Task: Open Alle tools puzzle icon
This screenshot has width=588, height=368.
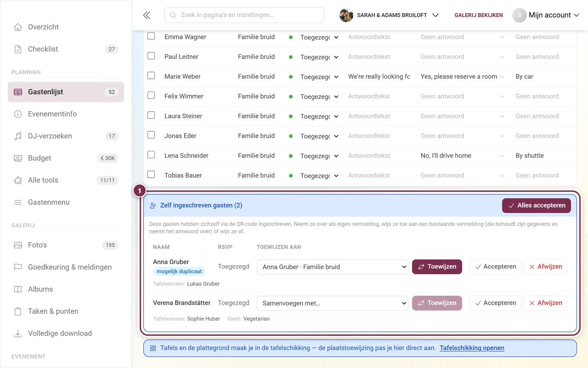Action: [18, 180]
